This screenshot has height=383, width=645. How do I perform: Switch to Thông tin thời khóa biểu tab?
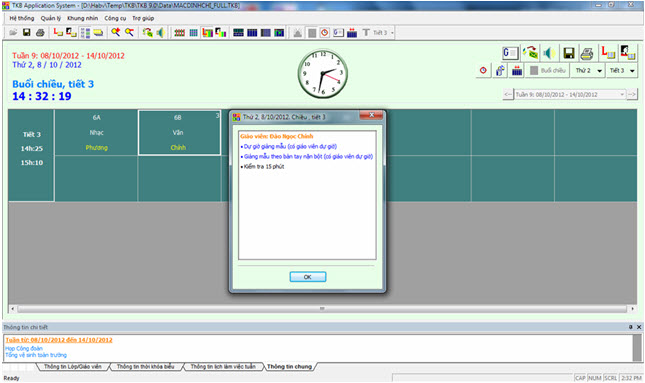click(x=145, y=367)
